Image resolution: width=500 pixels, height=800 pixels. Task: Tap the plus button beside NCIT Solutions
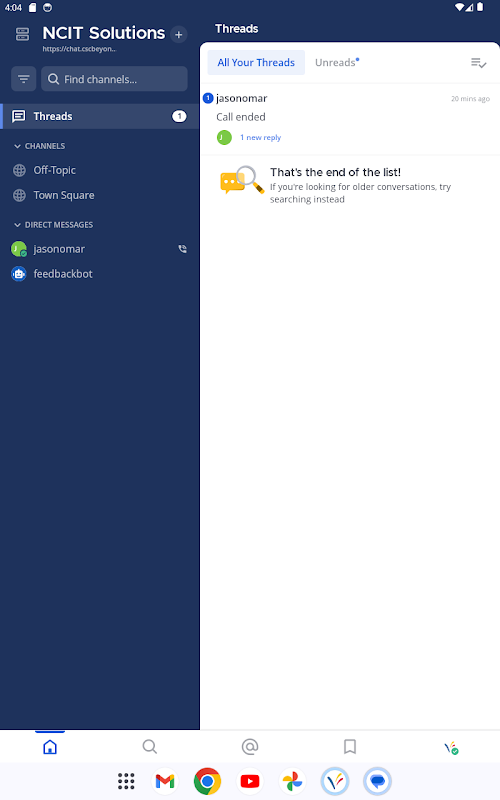pos(179,35)
